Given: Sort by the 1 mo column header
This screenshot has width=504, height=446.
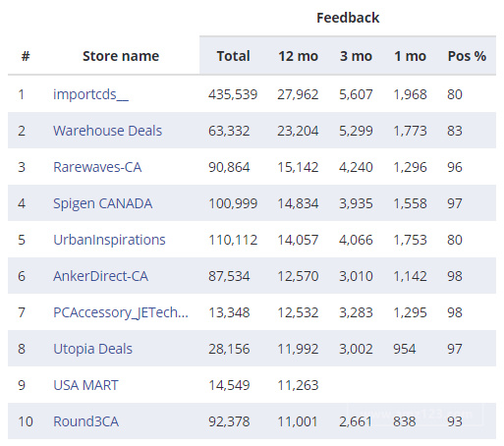Looking at the screenshot, I should coord(410,56).
